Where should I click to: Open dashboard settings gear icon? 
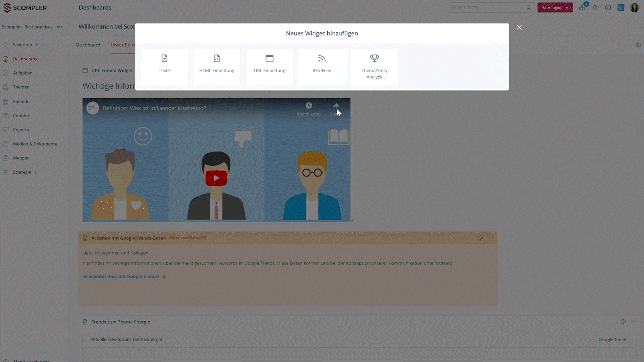point(638,45)
